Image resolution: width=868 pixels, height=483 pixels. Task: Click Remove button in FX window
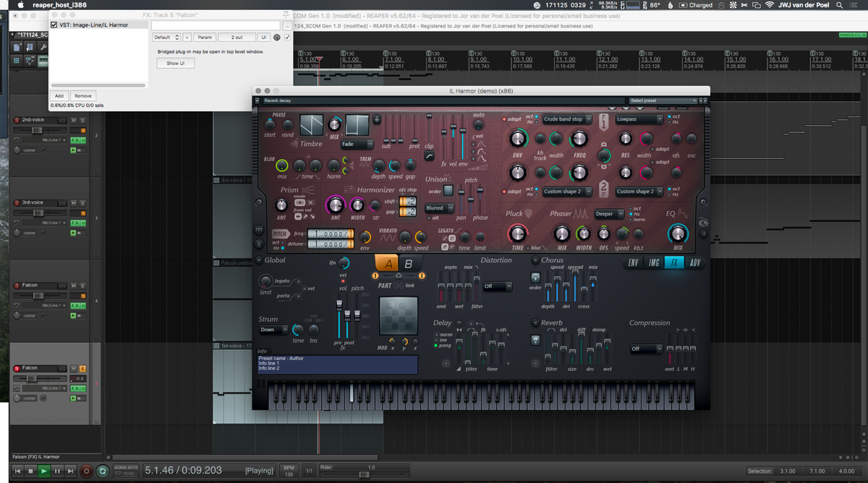coord(83,95)
